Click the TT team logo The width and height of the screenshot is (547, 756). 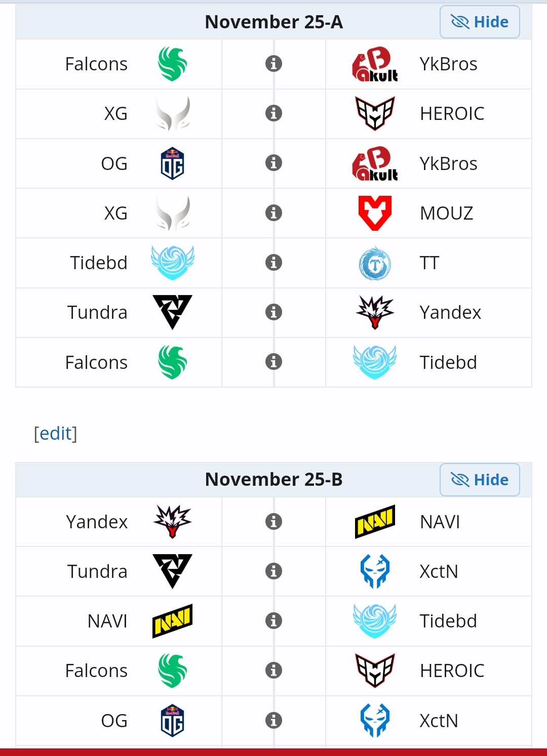coord(375,263)
